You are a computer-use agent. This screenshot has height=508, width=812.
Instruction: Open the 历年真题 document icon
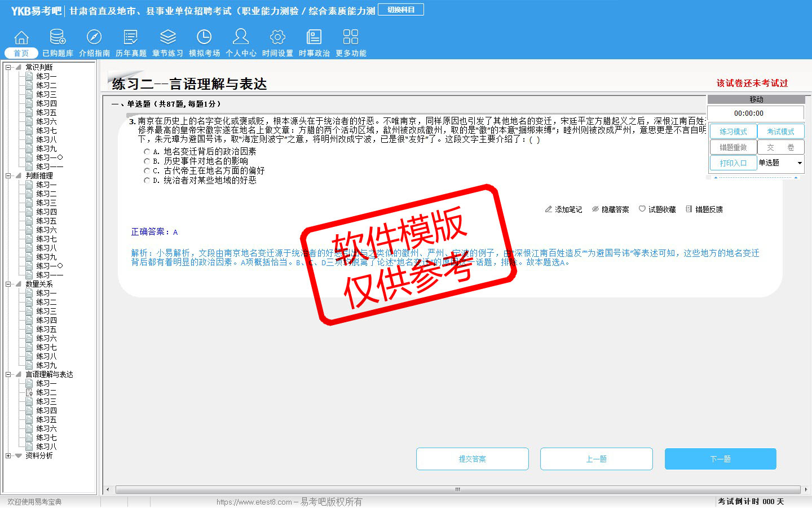point(131,37)
